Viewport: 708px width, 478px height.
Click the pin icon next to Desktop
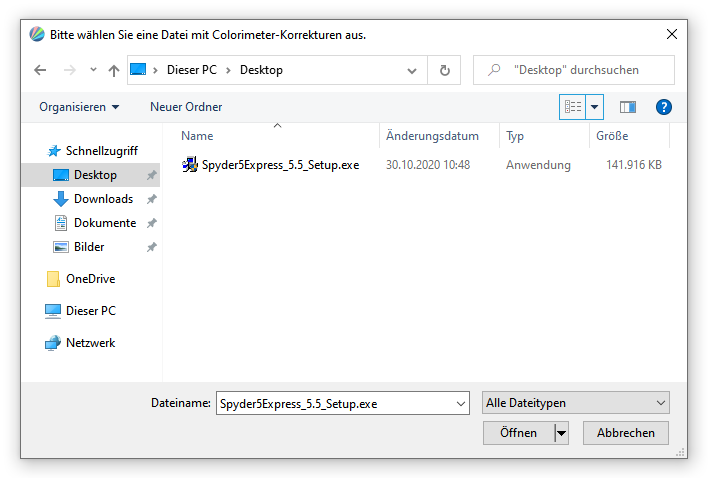[152, 175]
